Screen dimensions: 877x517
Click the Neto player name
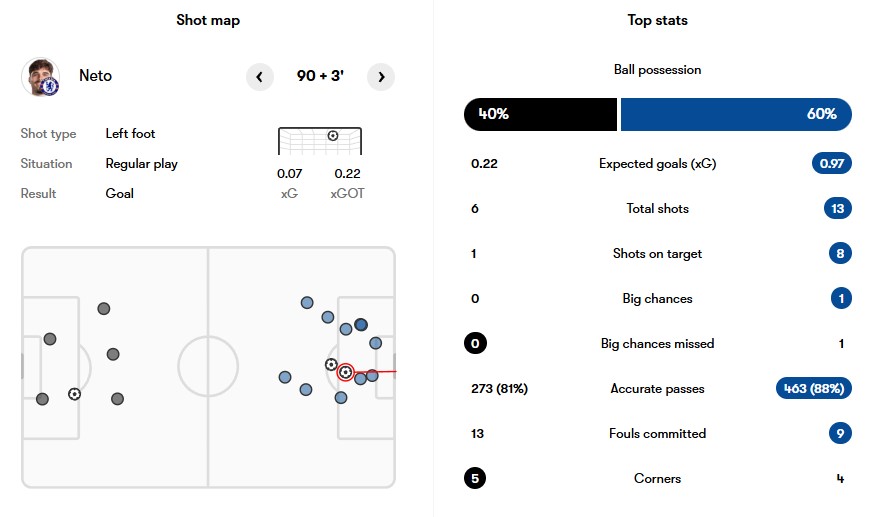[96, 76]
